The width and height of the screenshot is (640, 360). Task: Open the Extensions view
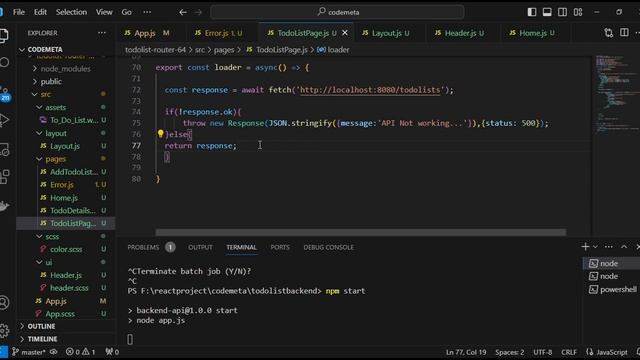click(4, 177)
